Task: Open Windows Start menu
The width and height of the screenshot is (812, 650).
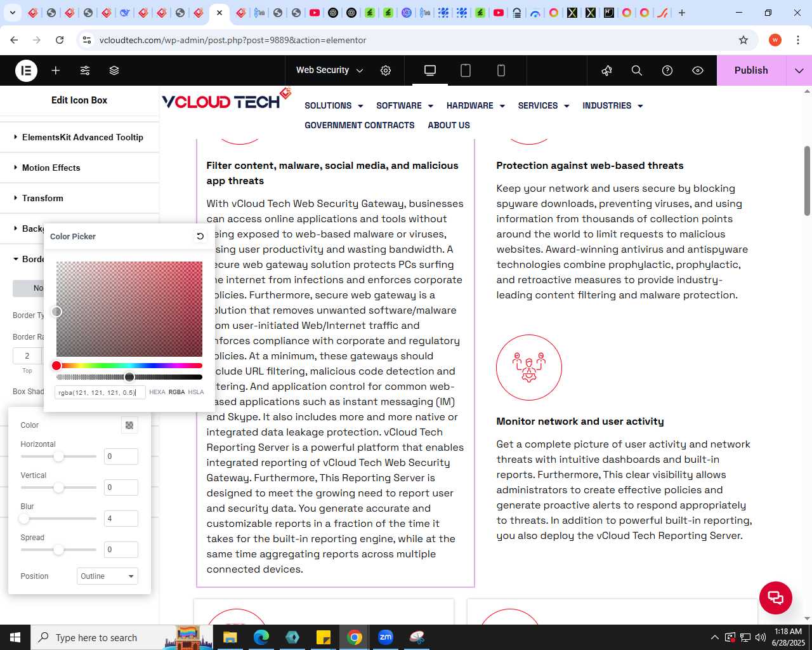Action: (15, 637)
